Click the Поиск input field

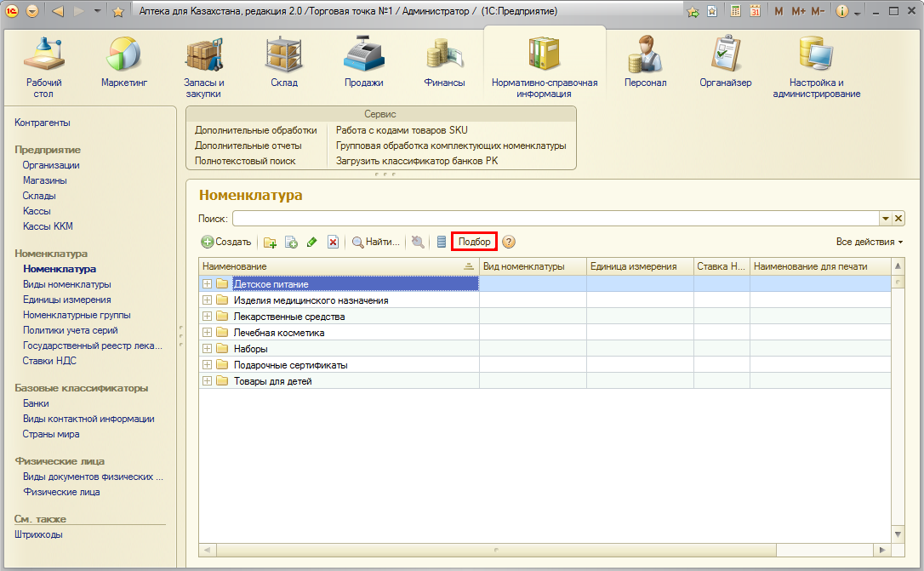(x=555, y=219)
